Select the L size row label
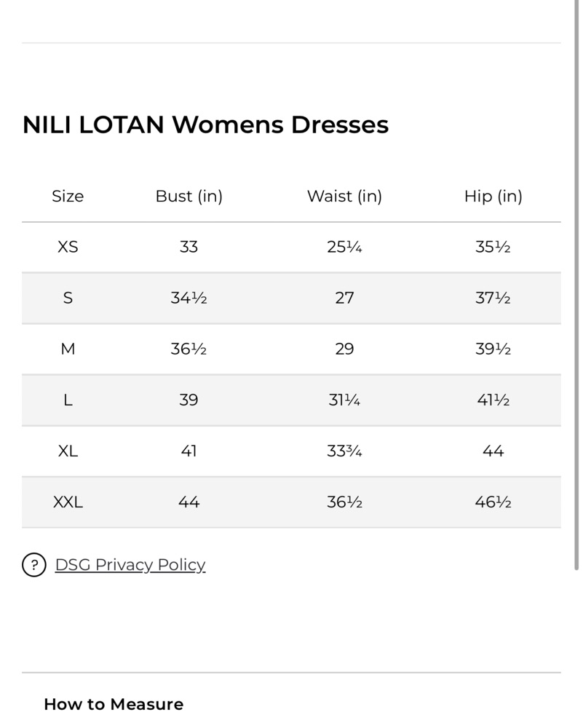This screenshot has height=728, width=583. coord(68,400)
